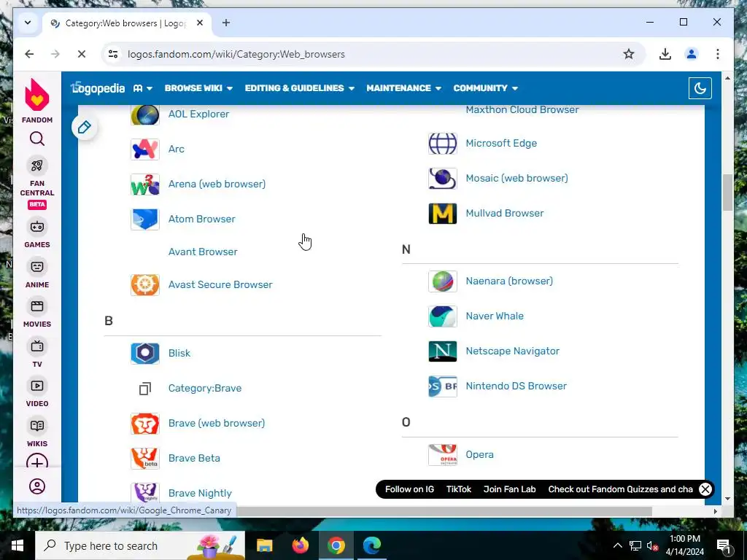Open the Wikis book icon
The height and width of the screenshot is (560, 747).
[x=37, y=426]
